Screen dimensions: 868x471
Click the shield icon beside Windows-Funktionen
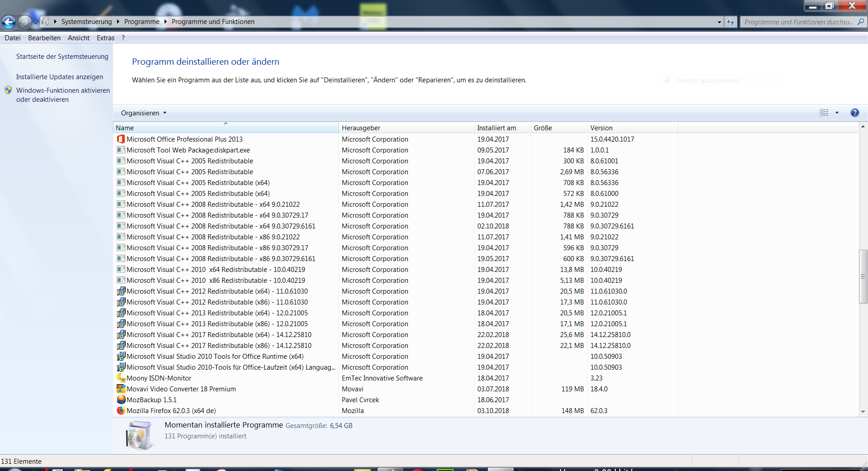coord(8,90)
